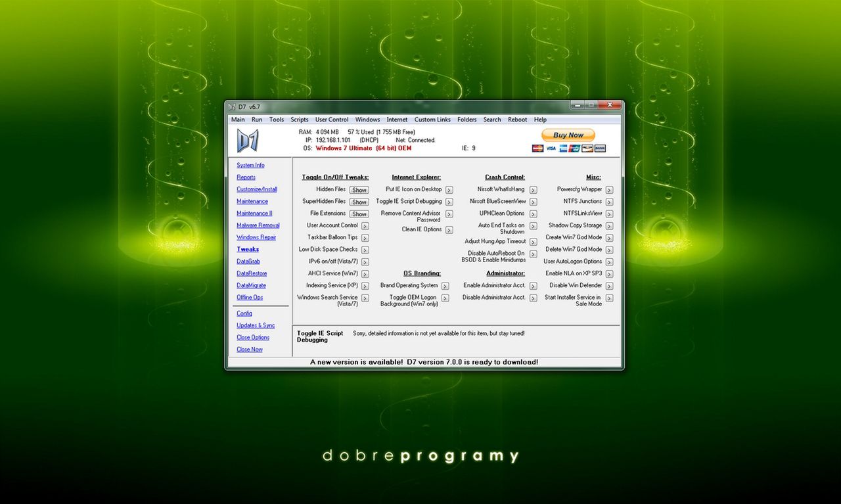
Task: Open the Folders menu
Action: click(x=467, y=120)
